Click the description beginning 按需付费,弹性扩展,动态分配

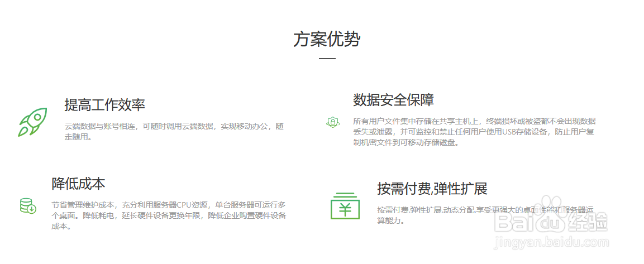[485, 215]
